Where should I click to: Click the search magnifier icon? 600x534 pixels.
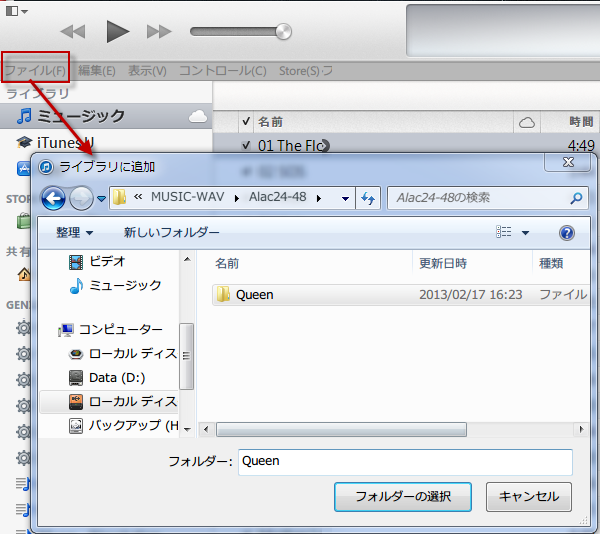pos(576,198)
